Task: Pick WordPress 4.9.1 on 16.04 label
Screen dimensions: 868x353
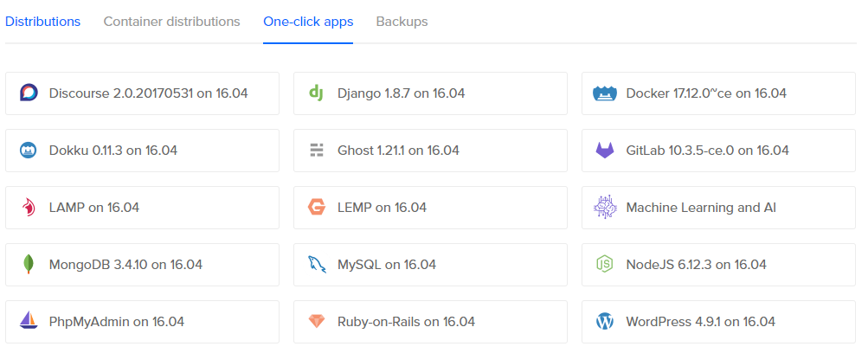Action: click(x=701, y=322)
